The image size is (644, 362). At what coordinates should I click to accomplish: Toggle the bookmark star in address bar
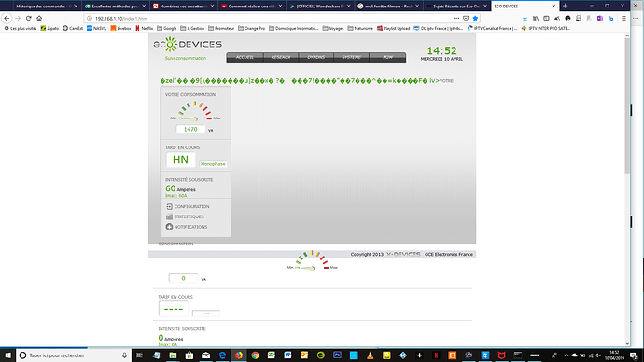coord(475,18)
